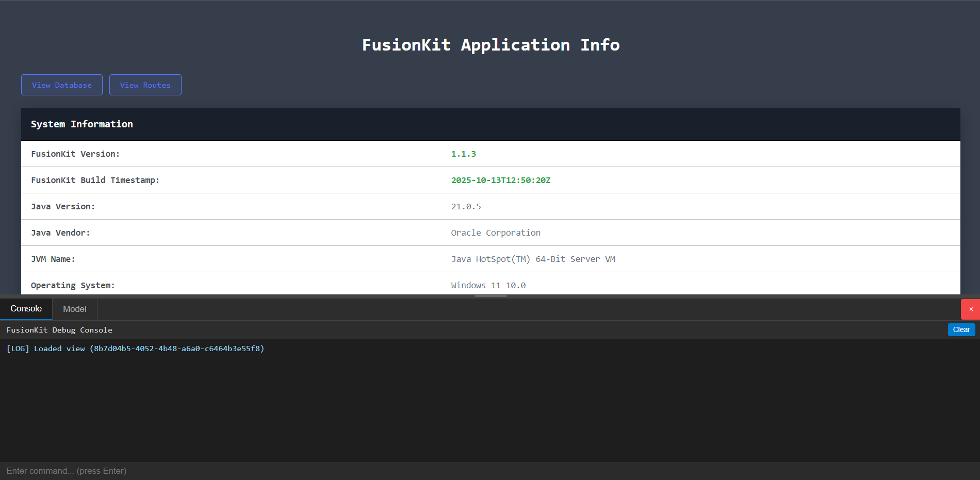The image size is (980, 480).
Task: Select the build timestamp 2025-10-13T12:50:20Z
Action: coord(501,180)
